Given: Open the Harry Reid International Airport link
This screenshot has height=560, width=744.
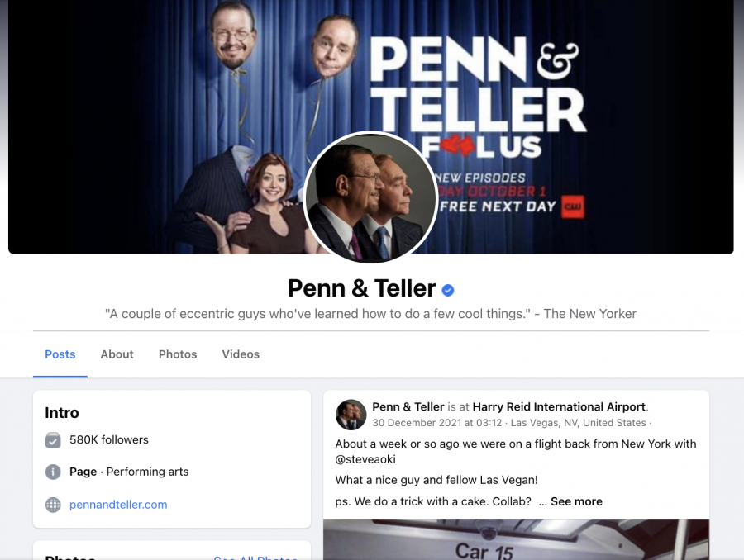Looking at the screenshot, I should [x=559, y=407].
